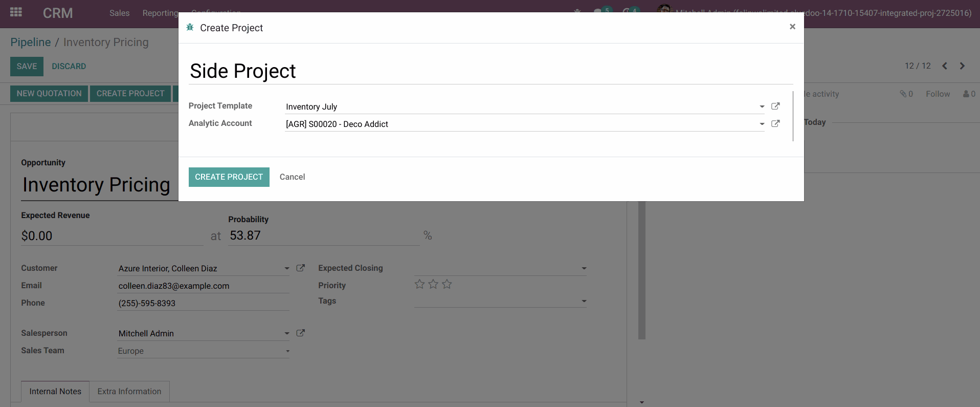The width and height of the screenshot is (980, 407).
Task: Open external link for Analytic Account
Action: [775, 123]
